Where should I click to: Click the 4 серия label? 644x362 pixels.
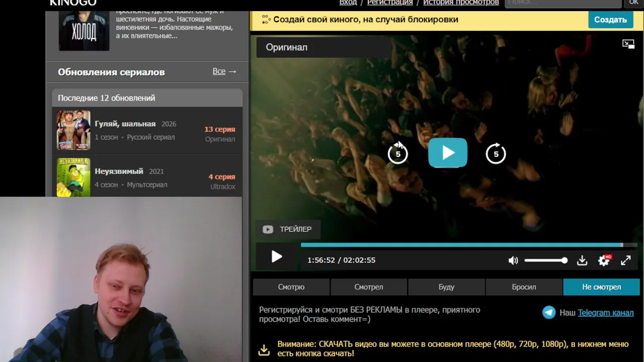click(222, 177)
